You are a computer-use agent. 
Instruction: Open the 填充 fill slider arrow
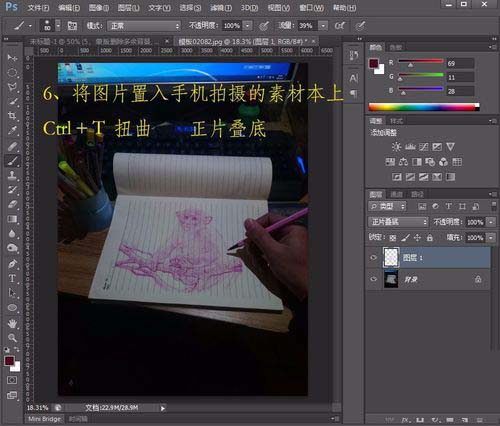coord(491,238)
